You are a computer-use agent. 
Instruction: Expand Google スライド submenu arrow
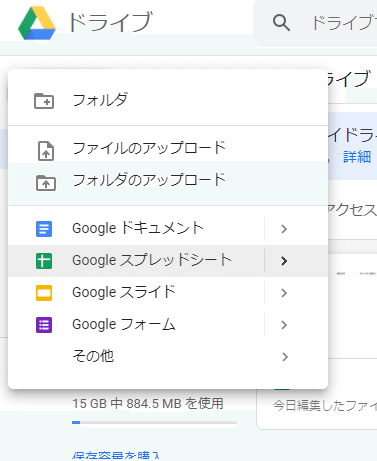(284, 293)
